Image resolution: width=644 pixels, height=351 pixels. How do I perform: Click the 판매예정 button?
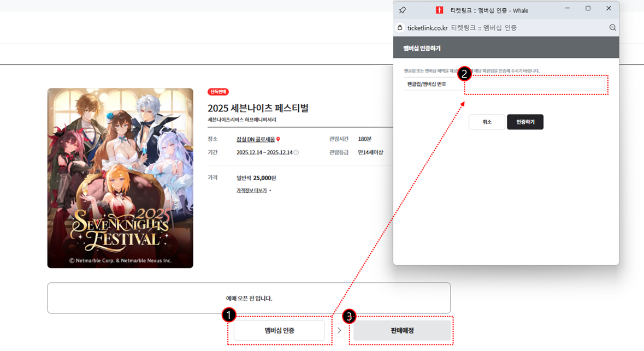402,330
